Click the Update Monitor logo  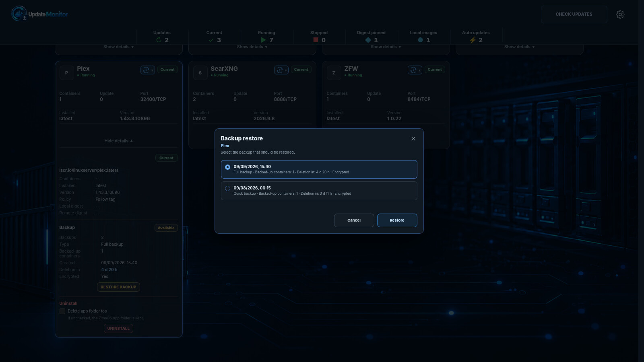pos(39,14)
